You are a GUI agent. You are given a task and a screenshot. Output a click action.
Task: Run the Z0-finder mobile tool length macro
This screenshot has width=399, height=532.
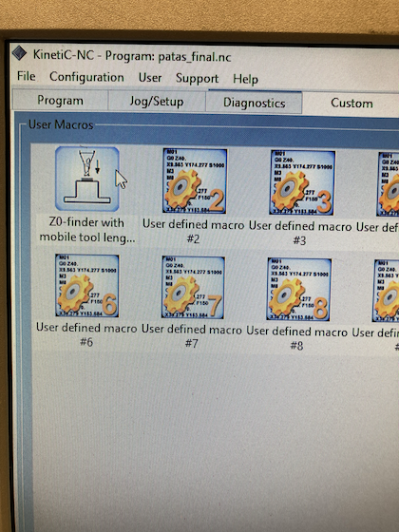coord(87,179)
